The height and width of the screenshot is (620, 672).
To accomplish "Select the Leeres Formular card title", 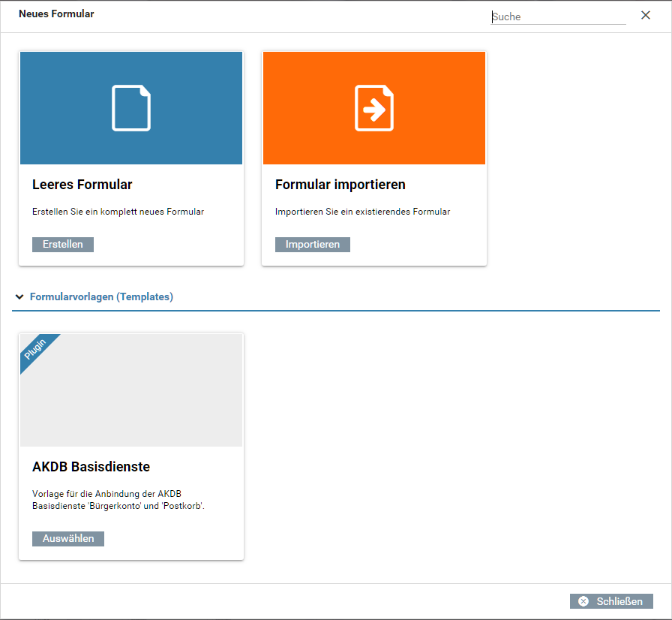I will click(x=82, y=185).
